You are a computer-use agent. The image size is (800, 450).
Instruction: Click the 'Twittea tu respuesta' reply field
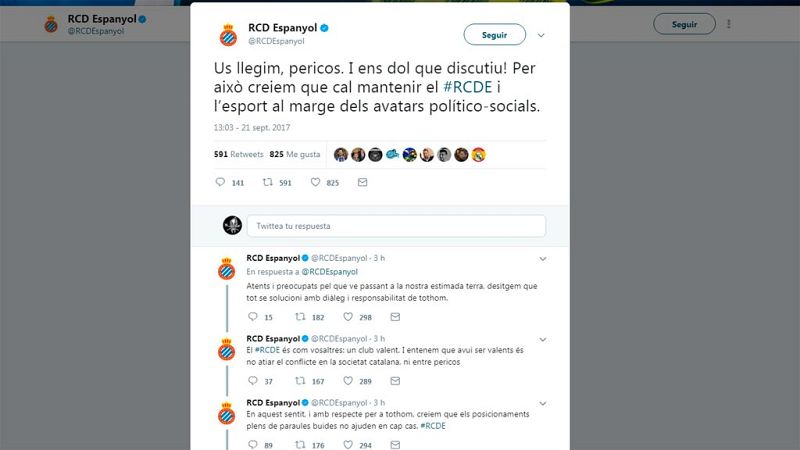(x=396, y=226)
